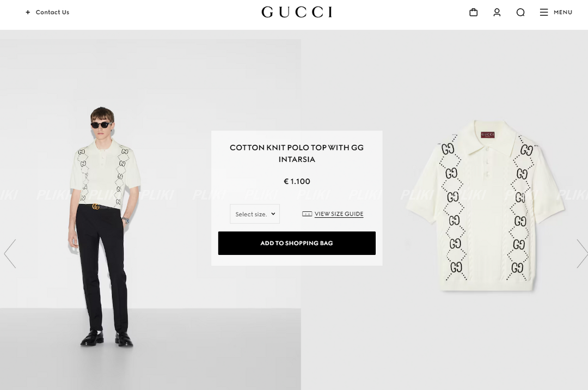Click Add to Shopping Bag button
This screenshot has width=588, height=390.
click(297, 243)
